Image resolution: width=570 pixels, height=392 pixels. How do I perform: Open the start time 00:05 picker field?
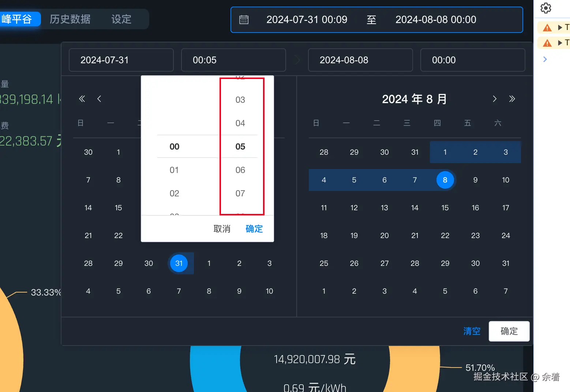pyautogui.click(x=233, y=60)
